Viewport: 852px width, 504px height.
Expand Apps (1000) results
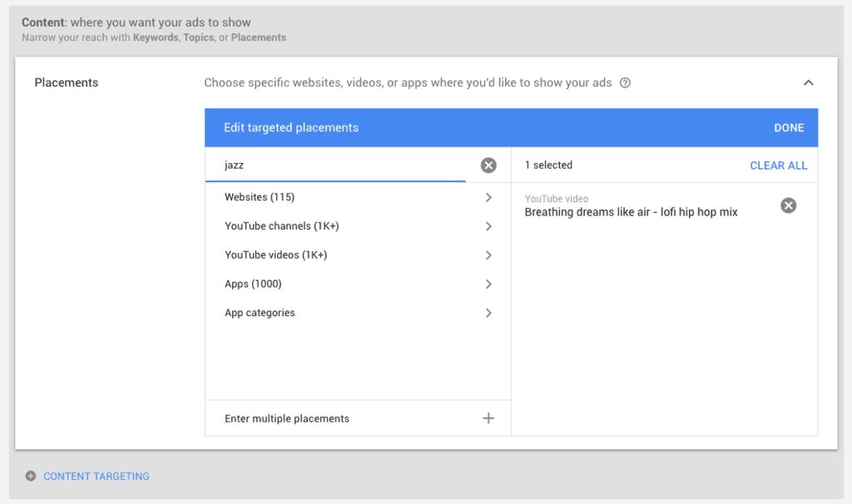[x=488, y=284]
